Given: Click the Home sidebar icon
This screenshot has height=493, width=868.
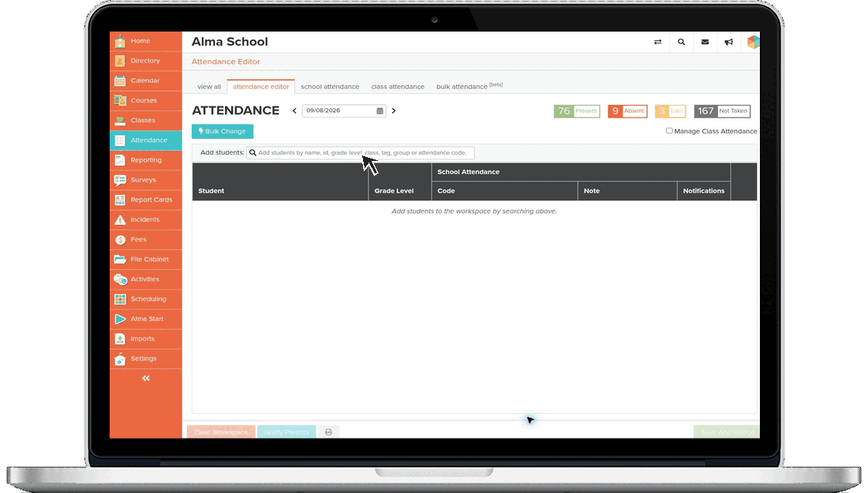Looking at the screenshot, I should 120,41.
